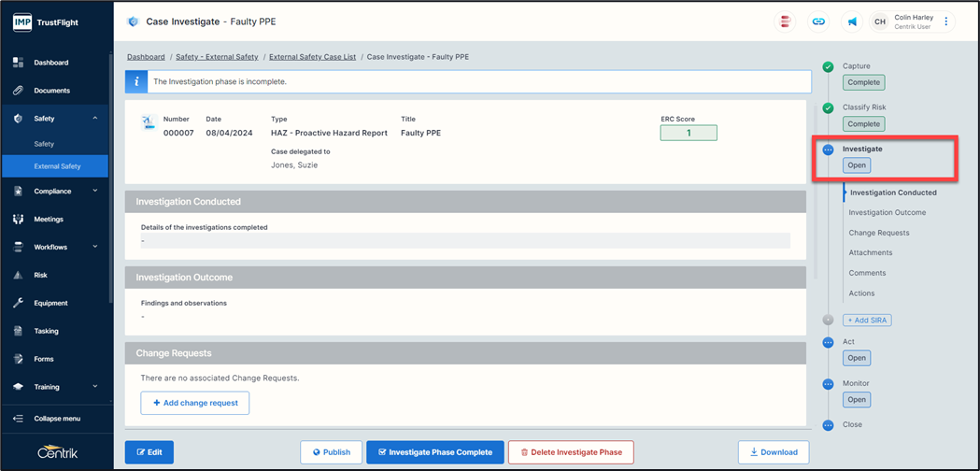
Task: Click the Add SIRA button
Action: (x=867, y=321)
